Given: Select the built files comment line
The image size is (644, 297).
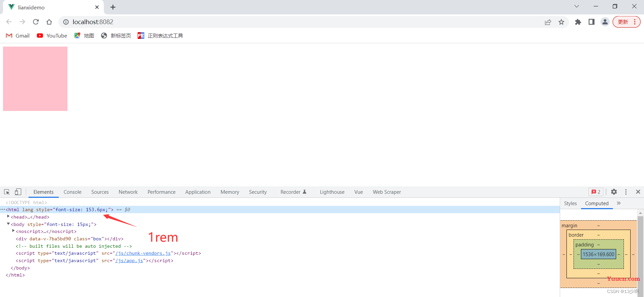Looking at the screenshot, I should tap(73, 246).
